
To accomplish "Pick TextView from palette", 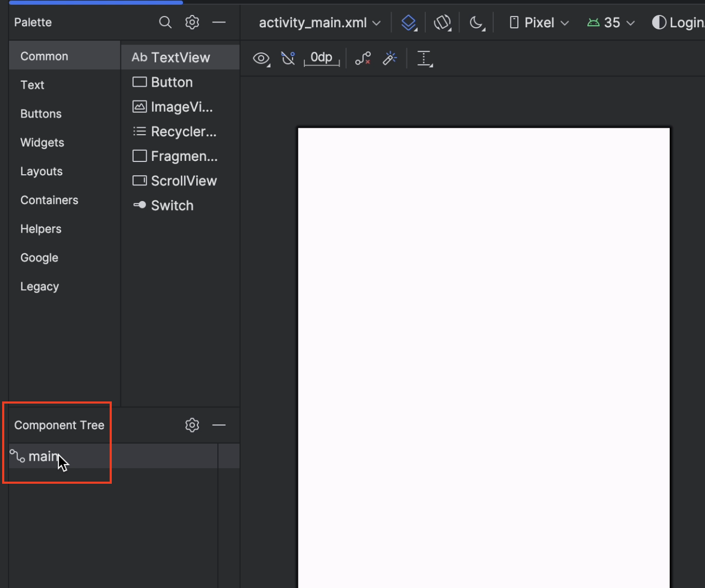I will (180, 57).
